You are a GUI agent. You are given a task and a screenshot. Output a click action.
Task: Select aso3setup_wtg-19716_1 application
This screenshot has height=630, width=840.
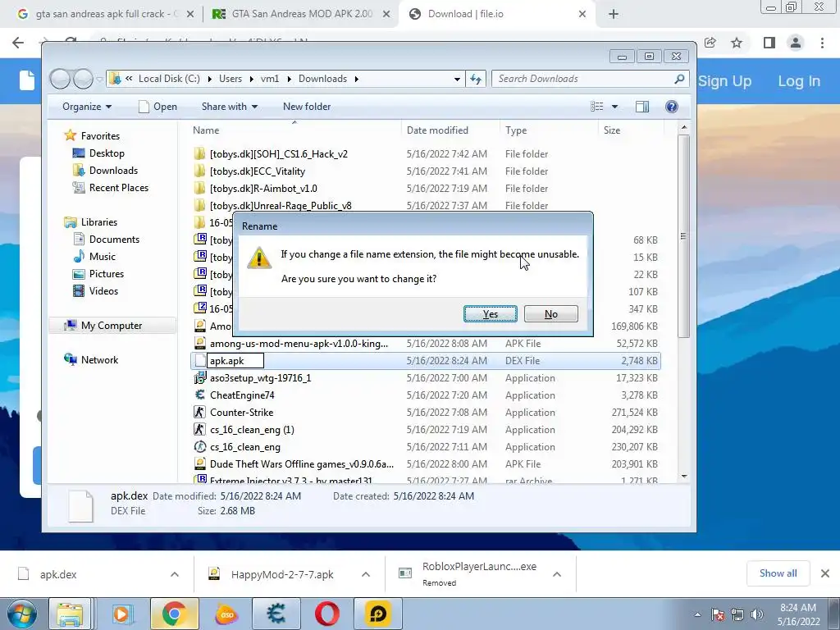coord(260,377)
